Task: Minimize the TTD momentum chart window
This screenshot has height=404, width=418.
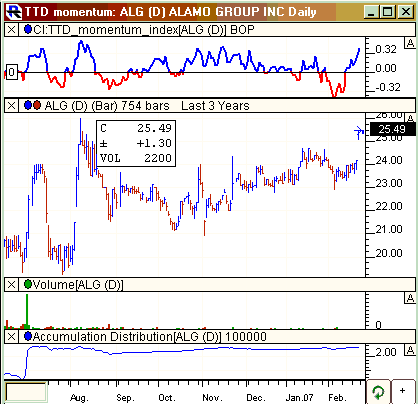Action: [371, 12]
